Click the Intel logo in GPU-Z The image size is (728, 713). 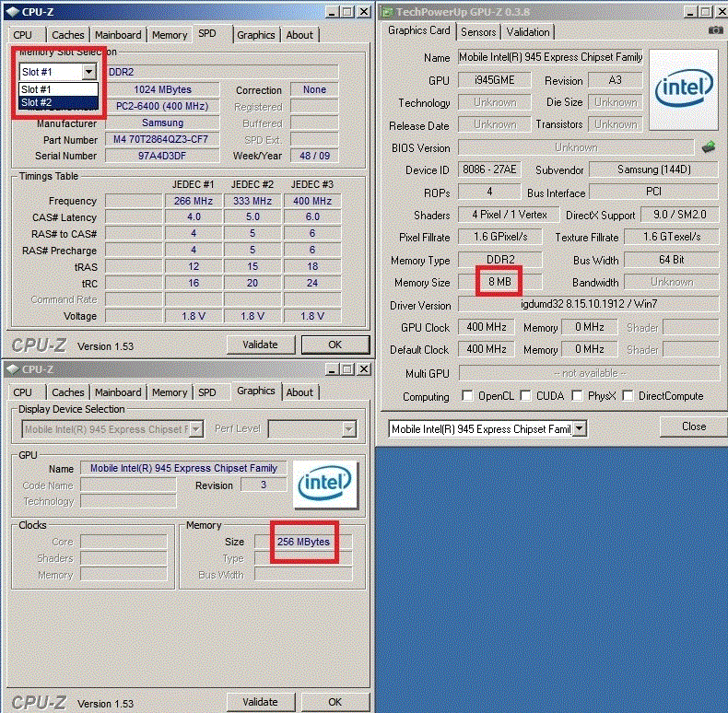pyautogui.click(x=684, y=89)
